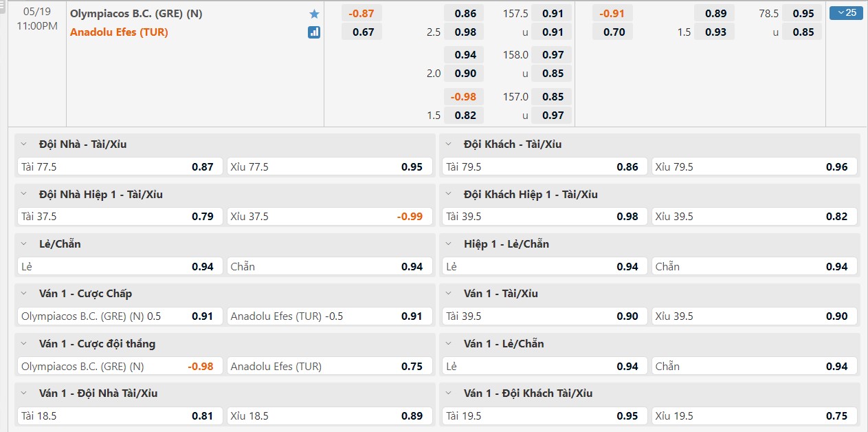Expand the 25 more markets button
This screenshot has height=432, width=868.
[x=846, y=12]
